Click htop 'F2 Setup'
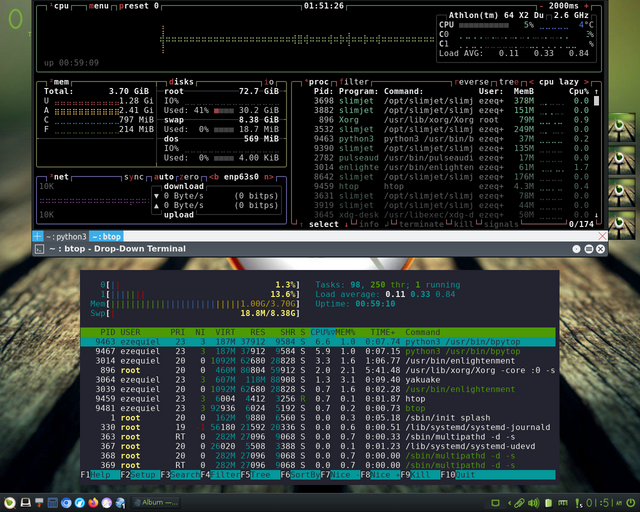 (140, 475)
